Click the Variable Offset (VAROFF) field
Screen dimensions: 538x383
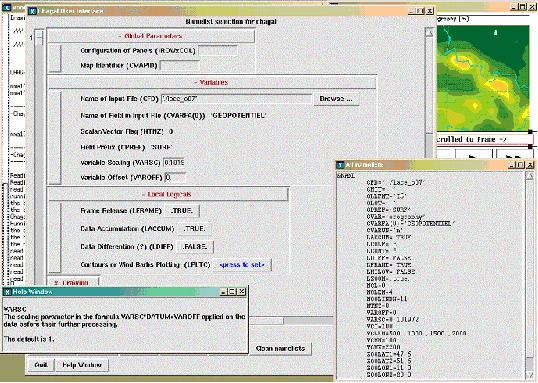pyautogui.click(x=175, y=177)
